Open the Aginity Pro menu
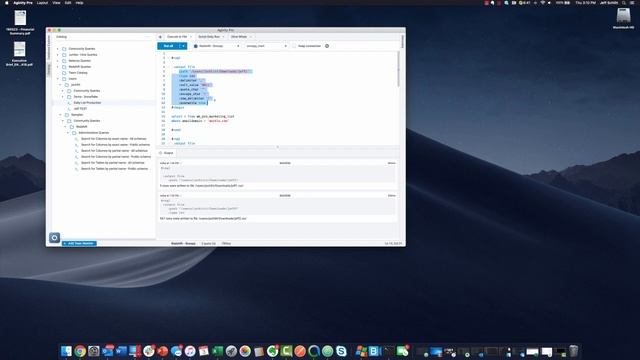This screenshot has width=640, height=360. 23,2
